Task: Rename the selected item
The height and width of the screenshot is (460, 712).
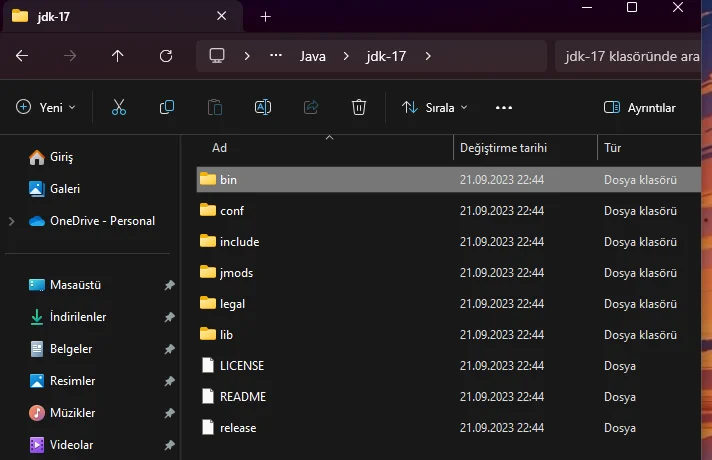Action: tap(263, 108)
